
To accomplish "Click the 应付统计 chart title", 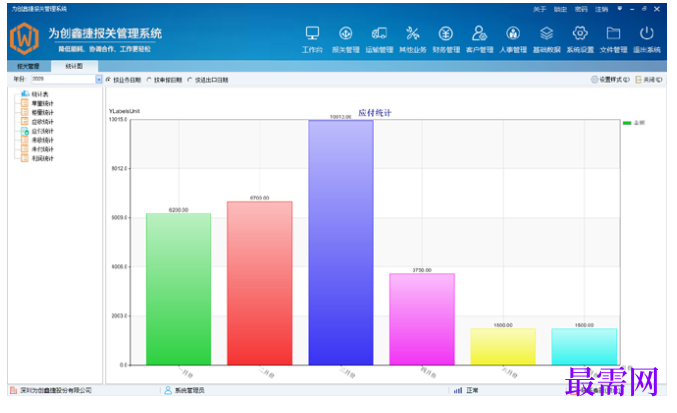I will coord(375,113).
